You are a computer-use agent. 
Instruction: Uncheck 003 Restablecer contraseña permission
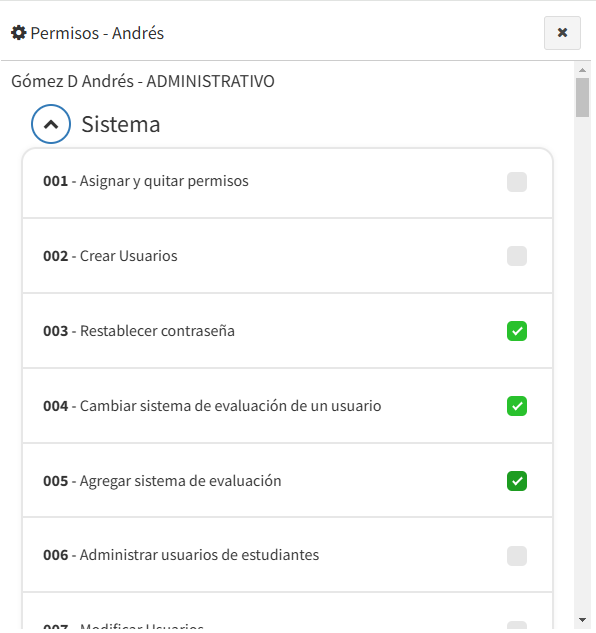point(517,331)
